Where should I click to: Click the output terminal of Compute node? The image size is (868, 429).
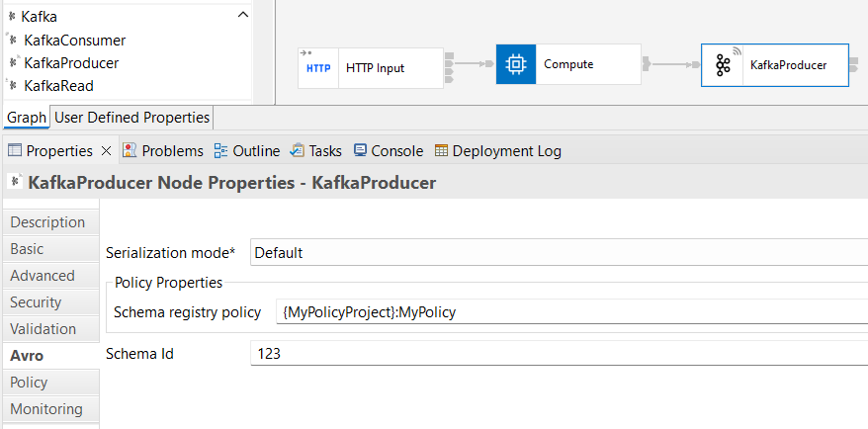tap(647, 63)
